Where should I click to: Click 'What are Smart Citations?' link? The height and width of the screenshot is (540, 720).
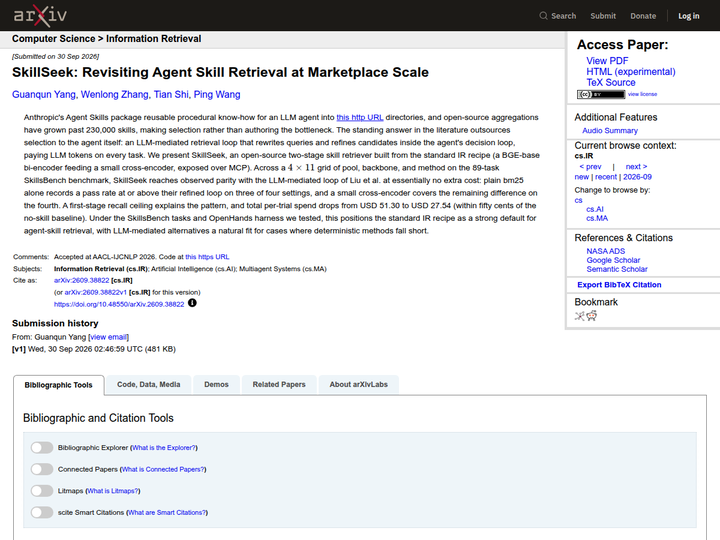[167, 512]
